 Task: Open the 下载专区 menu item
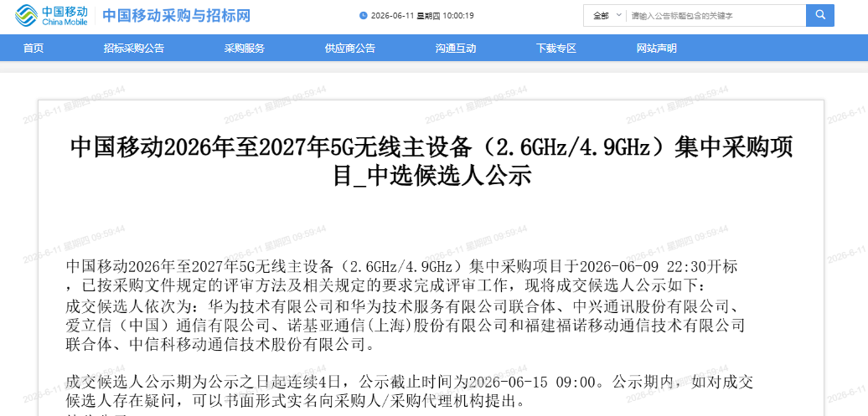(x=556, y=48)
